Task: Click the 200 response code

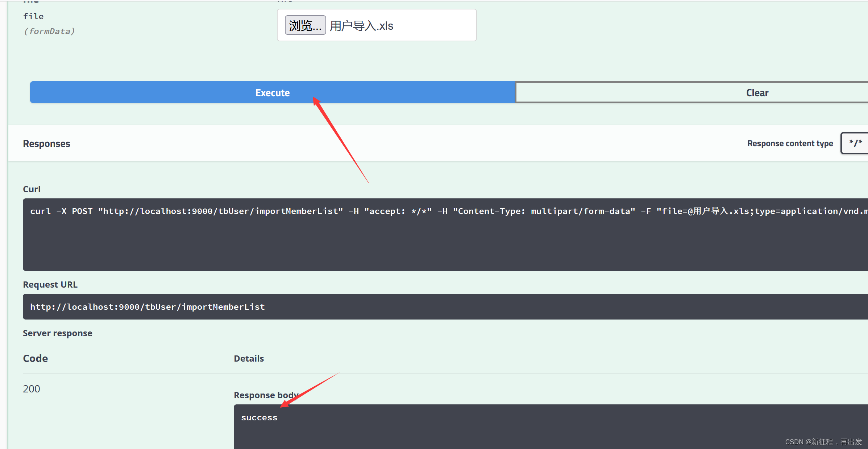Action: (x=32, y=389)
